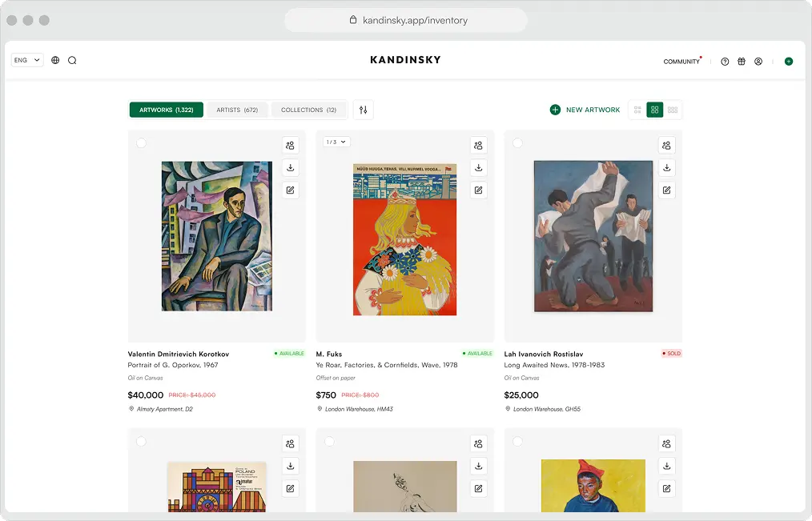Open the Community link
Viewport: 812px width, 521px height.
click(x=681, y=62)
